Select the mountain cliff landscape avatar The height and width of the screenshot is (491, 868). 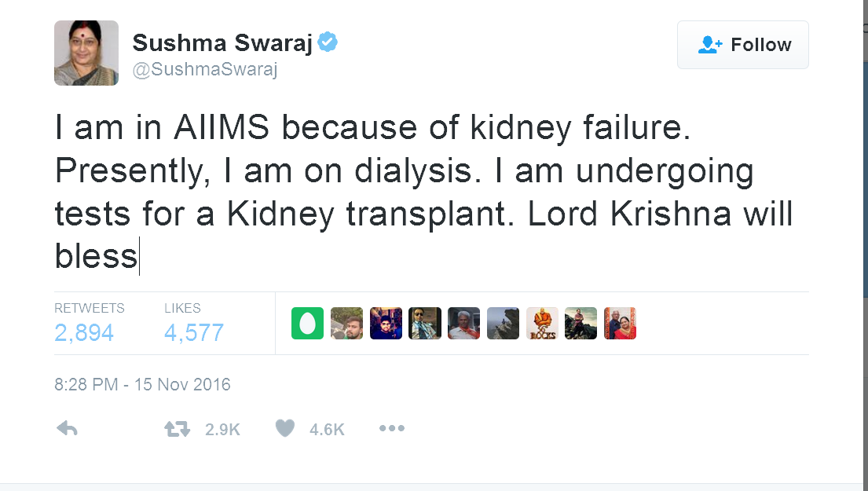point(503,323)
